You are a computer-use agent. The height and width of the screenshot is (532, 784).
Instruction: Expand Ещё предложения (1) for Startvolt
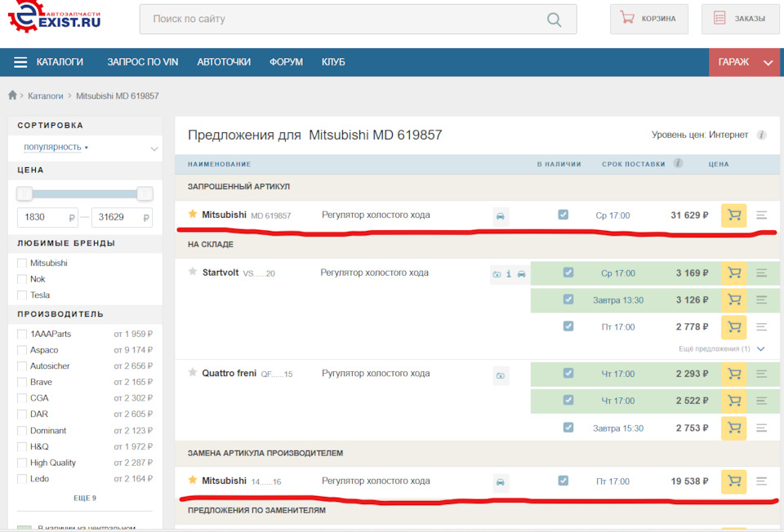point(721,348)
